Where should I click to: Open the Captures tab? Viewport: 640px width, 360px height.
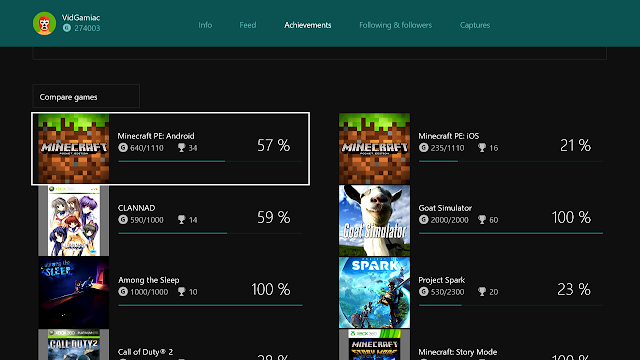pyautogui.click(x=475, y=25)
